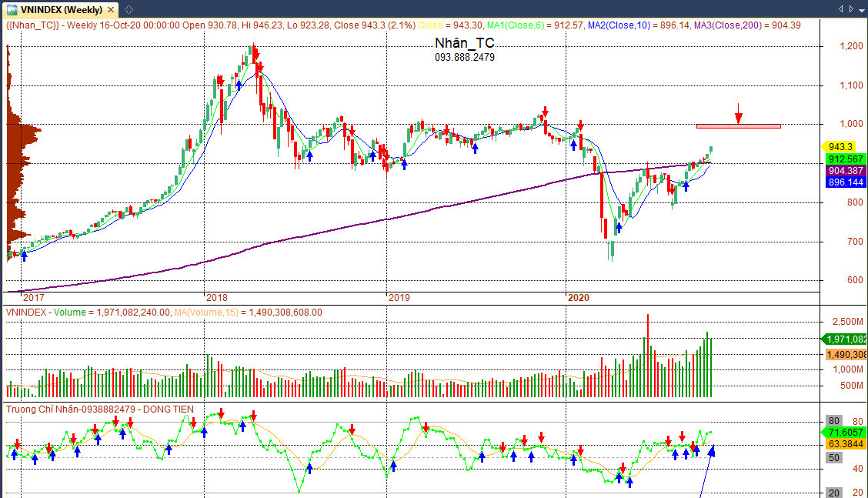Viewport: 868px width, 498px height.
Task: Click the 2018 year marker on time axis
Action: click(216, 297)
